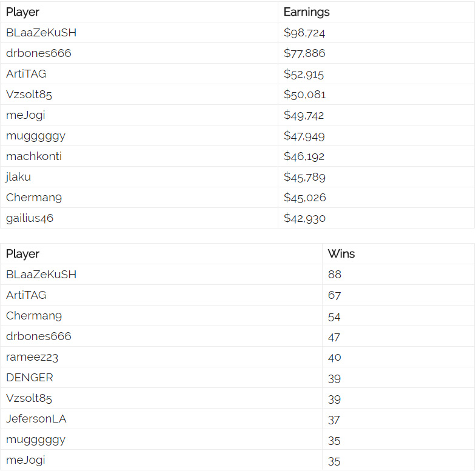Image resolution: width=476 pixels, height=471 pixels.
Task: Click drbones666 in the earnings table
Action: point(39,53)
